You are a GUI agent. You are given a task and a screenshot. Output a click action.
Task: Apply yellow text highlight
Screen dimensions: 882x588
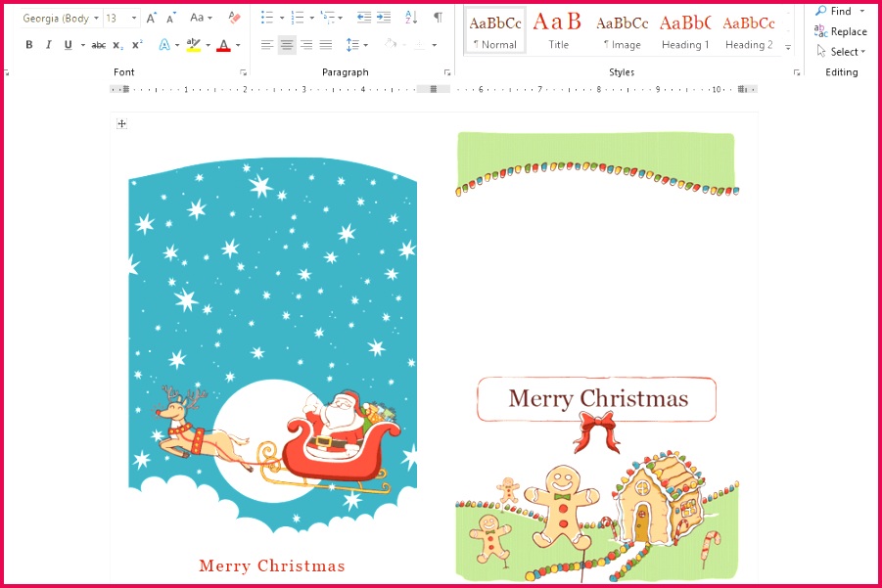click(x=193, y=44)
